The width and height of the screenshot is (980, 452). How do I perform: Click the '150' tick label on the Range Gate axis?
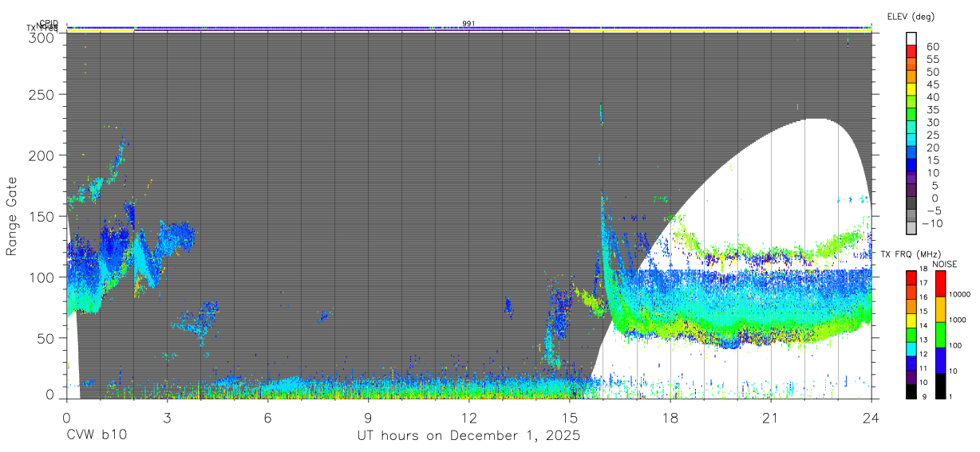(x=42, y=217)
